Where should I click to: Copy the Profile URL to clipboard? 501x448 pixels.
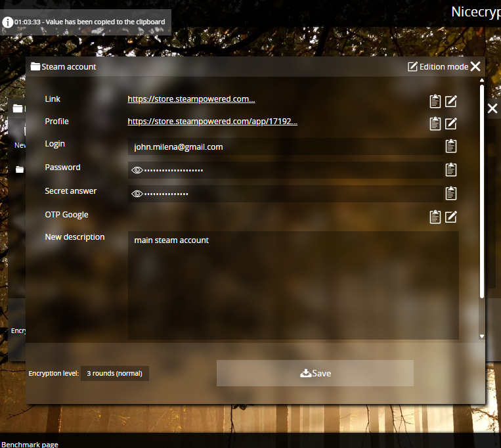click(435, 123)
